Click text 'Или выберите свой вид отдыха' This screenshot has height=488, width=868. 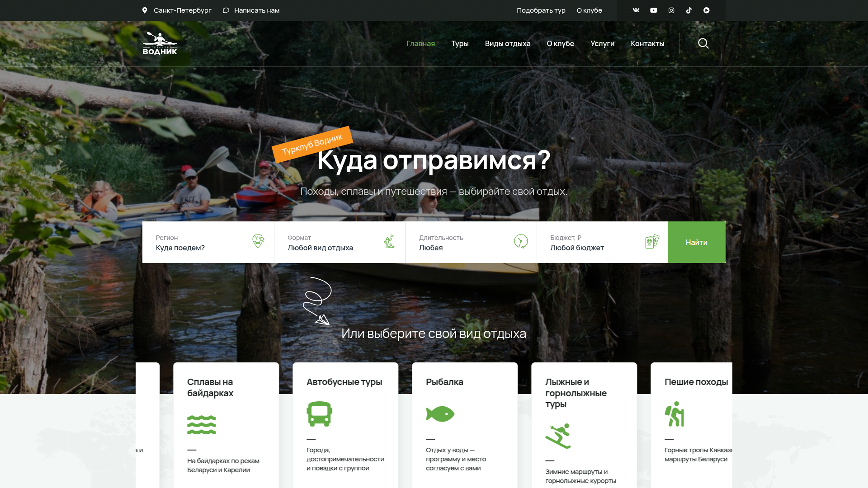(434, 333)
